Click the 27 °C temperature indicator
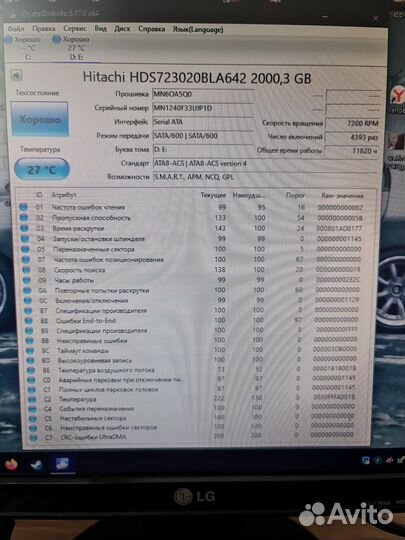The image size is (405, 540). pyautogui.click(x=42, y=169)
